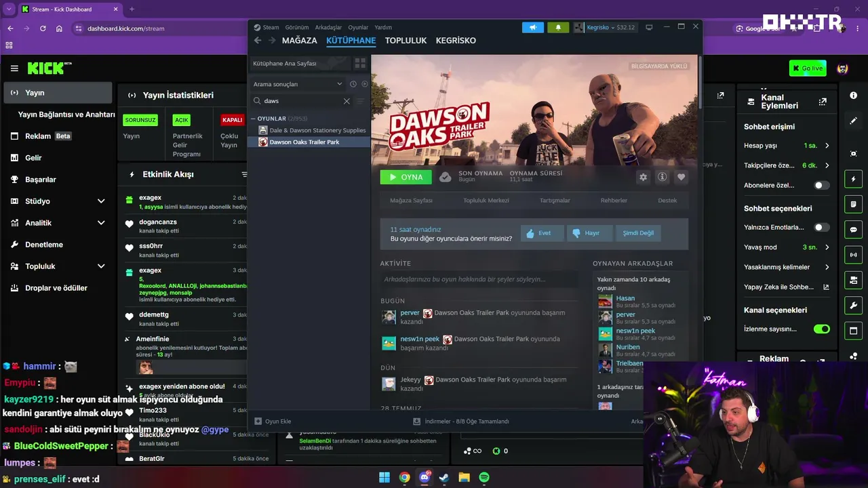This screenshot has width=868, height=488.
Task: Recommend the game with the Evet button
Action: 542,233
